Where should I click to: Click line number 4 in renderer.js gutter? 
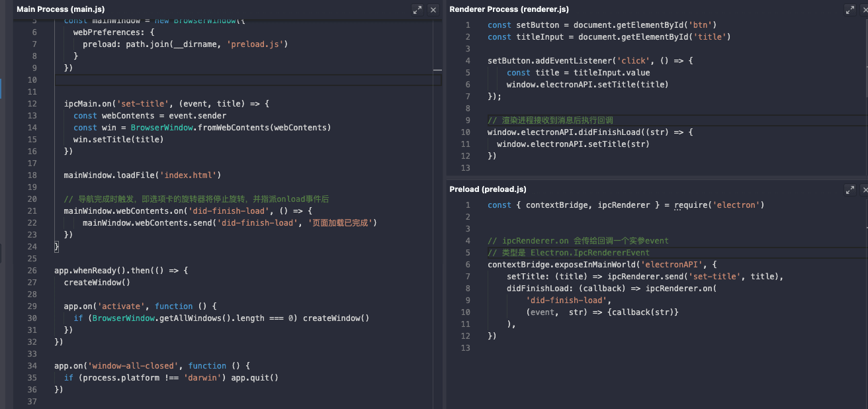467,61
